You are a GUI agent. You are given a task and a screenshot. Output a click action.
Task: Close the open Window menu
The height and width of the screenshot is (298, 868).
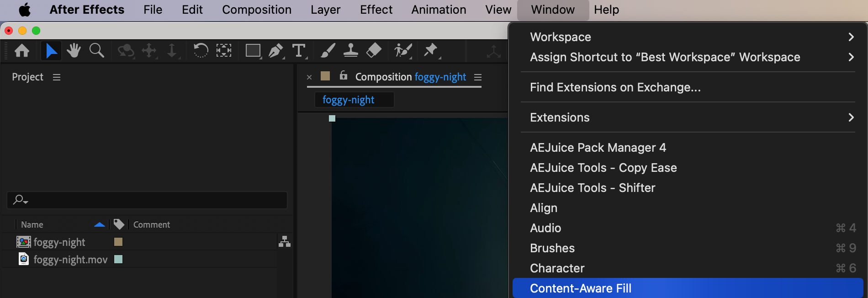(x=553, y=10)
